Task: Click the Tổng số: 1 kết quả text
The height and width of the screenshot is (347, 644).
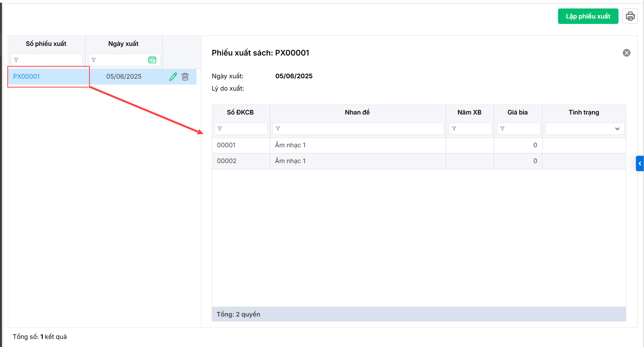Action: (x=40, y=337)
